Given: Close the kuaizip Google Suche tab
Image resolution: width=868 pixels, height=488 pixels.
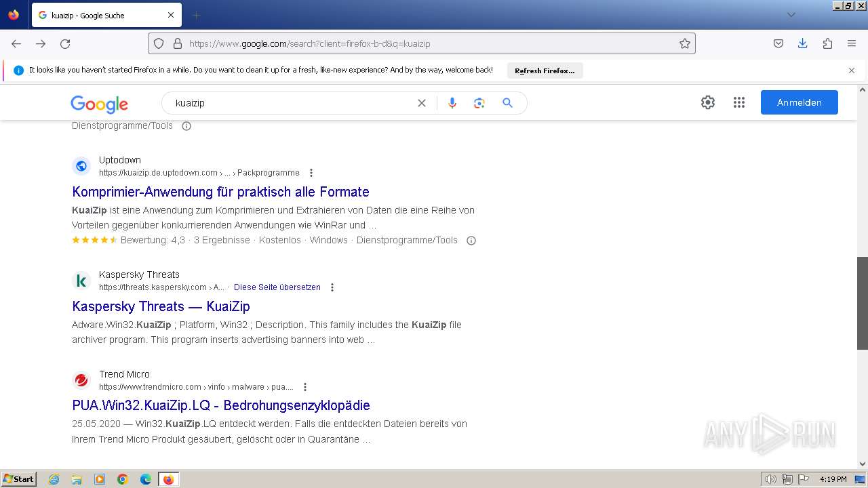Looking at the screenshot, I should click(171, 15).
